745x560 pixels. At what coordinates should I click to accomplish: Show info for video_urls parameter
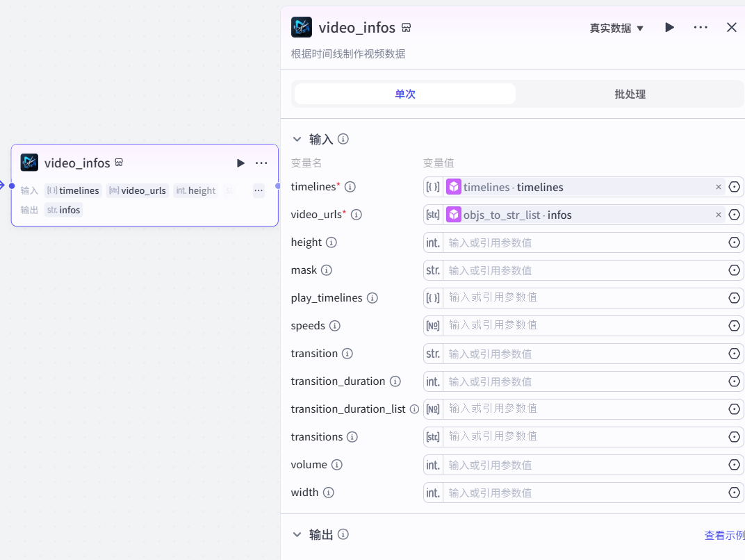(x=357, y=215)
